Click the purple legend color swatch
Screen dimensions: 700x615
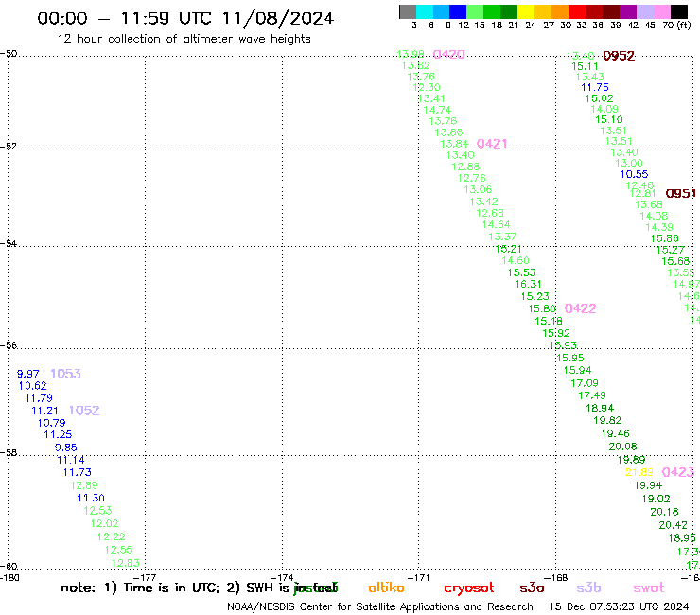[628, 11]
